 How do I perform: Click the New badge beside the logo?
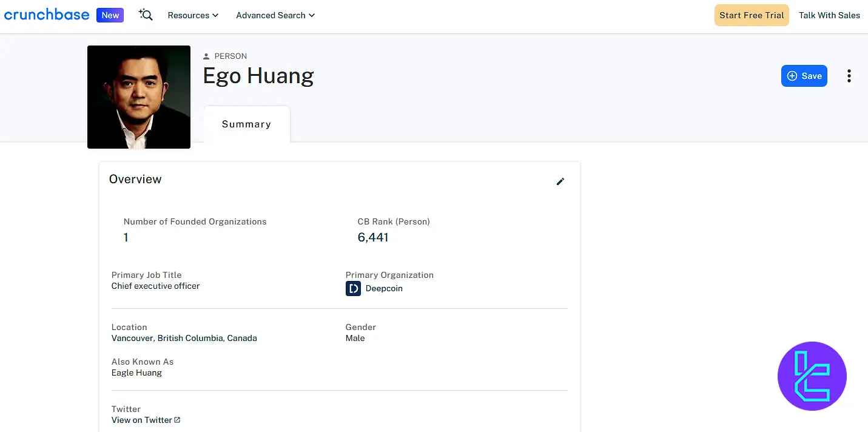[110, 15]
